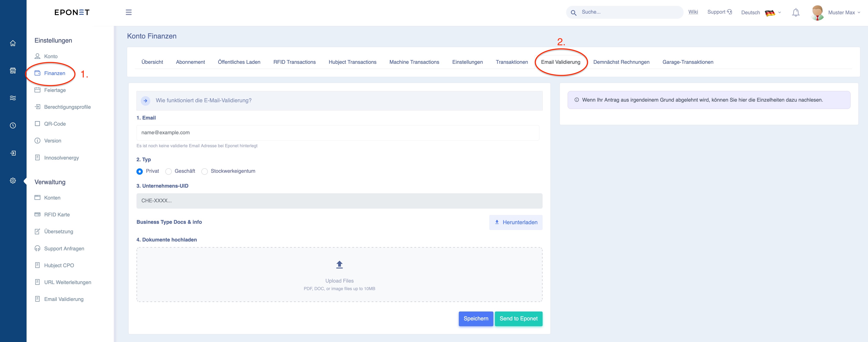Viewport: 868px width, 342px height.
Task: Click the Send to Eponet button
Action: [518, 319]
